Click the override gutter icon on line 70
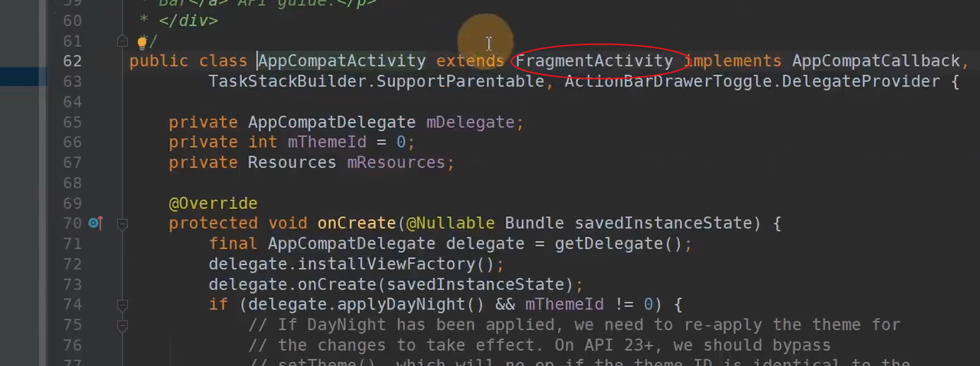Viewport: 980px width, 366px height. [95, 223]
